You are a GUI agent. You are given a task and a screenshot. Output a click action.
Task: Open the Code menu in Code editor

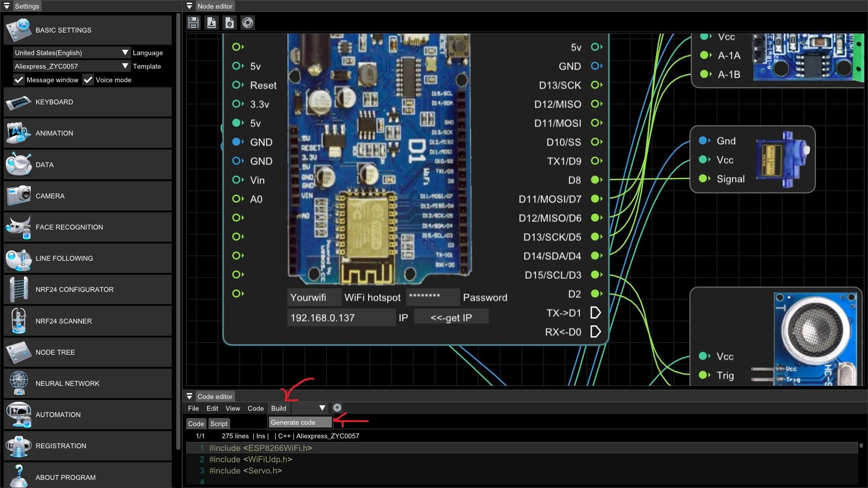tap(255, 408)
